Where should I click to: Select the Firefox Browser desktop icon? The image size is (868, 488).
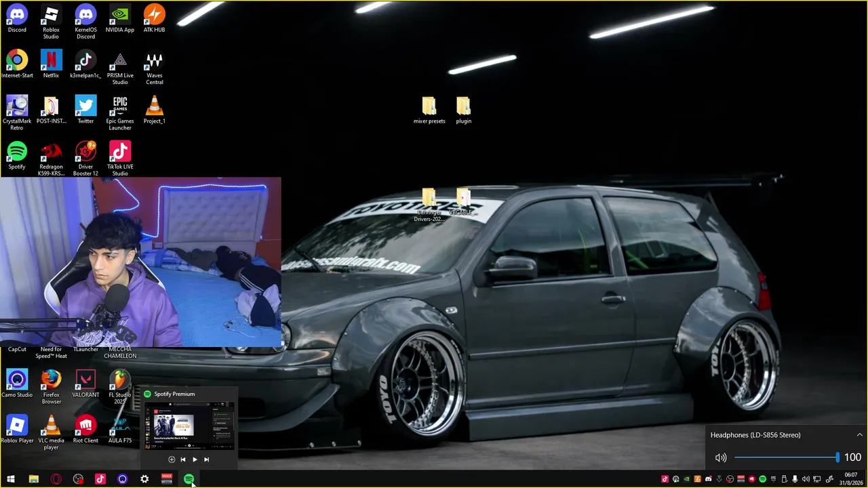51,387
